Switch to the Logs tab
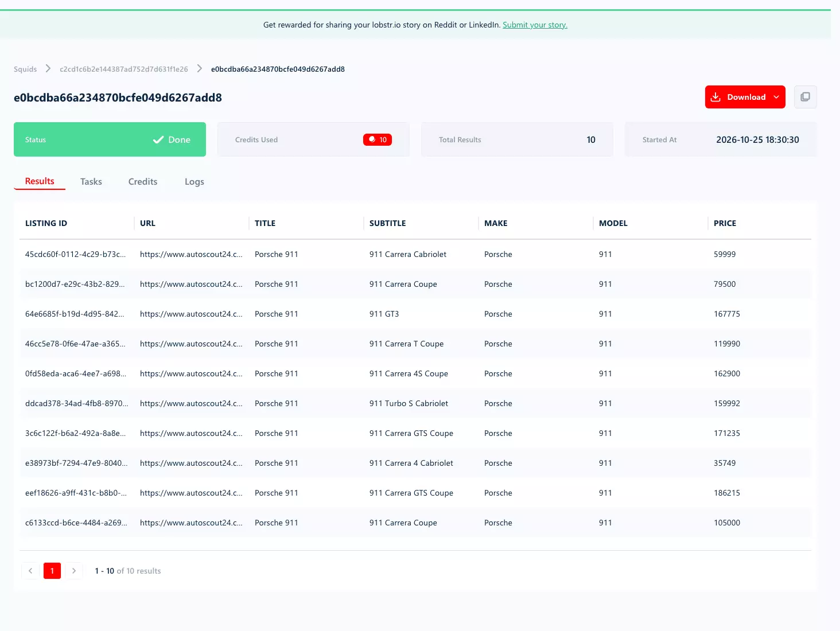This screenshot has width=840, height=631. (195, 182)
